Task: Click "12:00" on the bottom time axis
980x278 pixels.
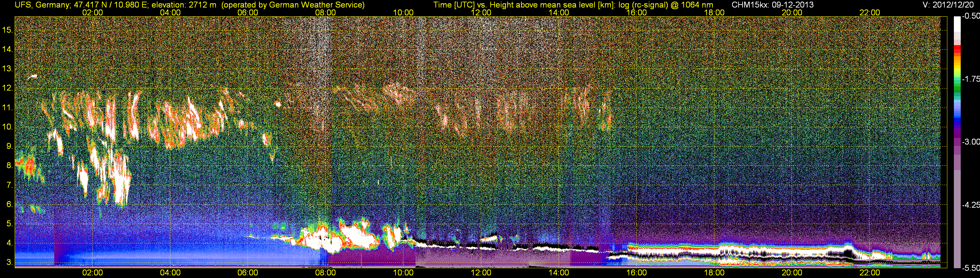Action: [x=481, y=273]
